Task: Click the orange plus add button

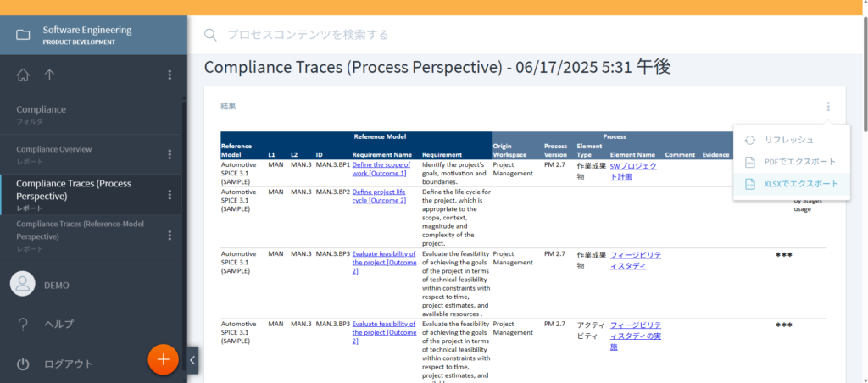Action: (163, 359)
